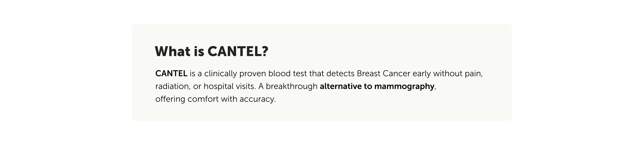
Task: Click the word 'mammography' in bold
Action: pyautogui.click(x=404, y=87)
